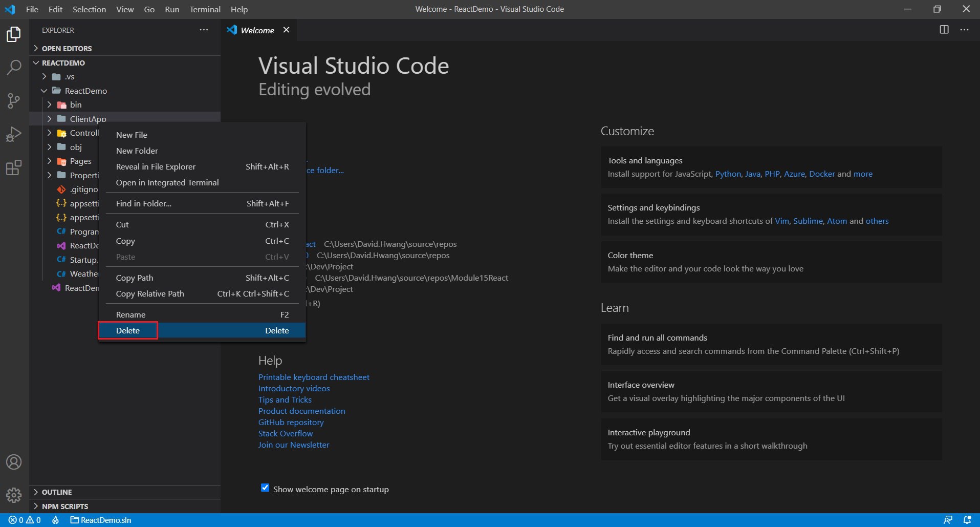Expand the bin folder
The height and width of the screenshot is (527, 980).
coord(125,104)
